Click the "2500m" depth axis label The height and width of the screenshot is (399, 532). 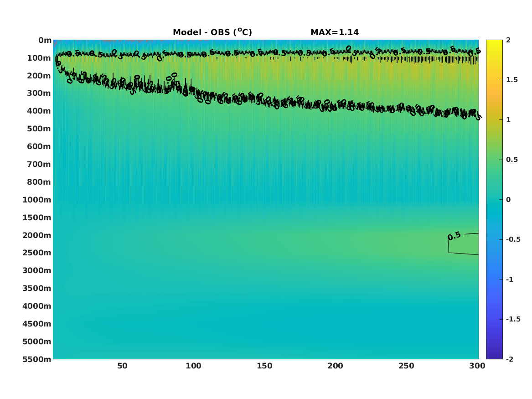pos(36,253)
